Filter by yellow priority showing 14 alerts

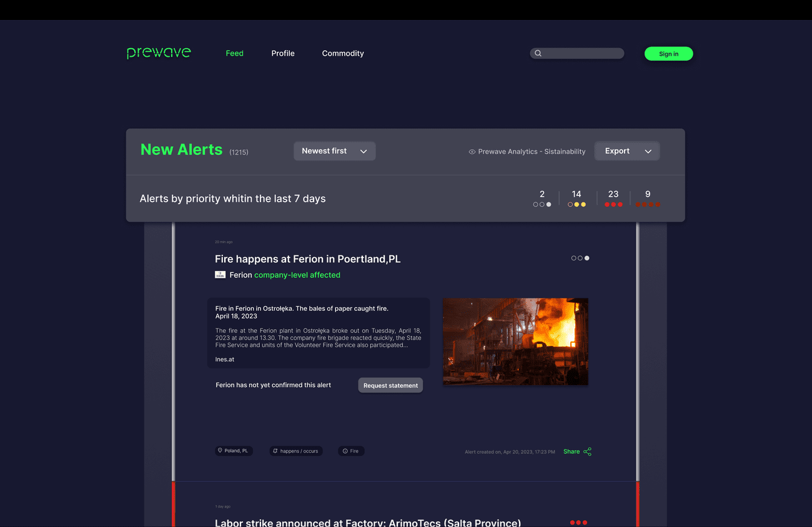pyautogui.click(x=577, y=199)
